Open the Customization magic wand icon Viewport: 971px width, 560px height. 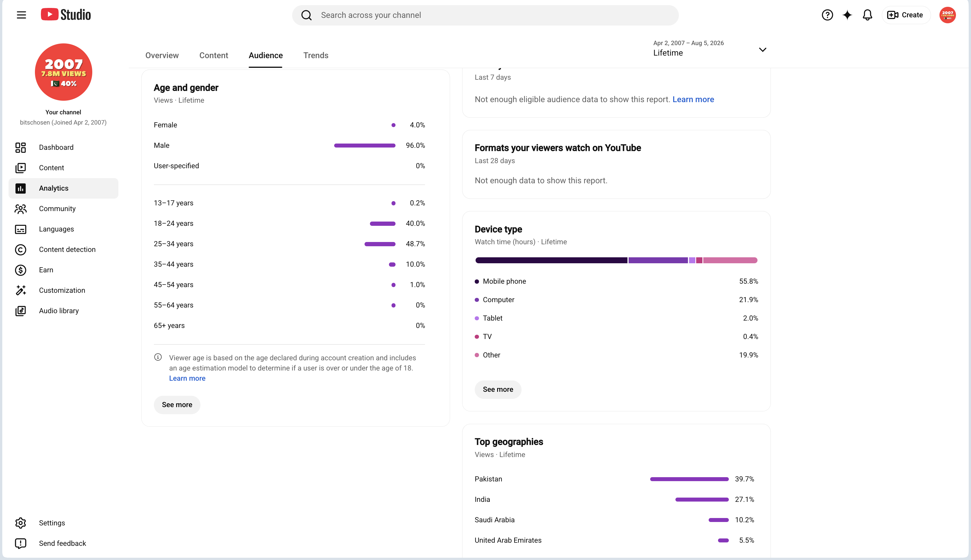[x=20, y=290]
